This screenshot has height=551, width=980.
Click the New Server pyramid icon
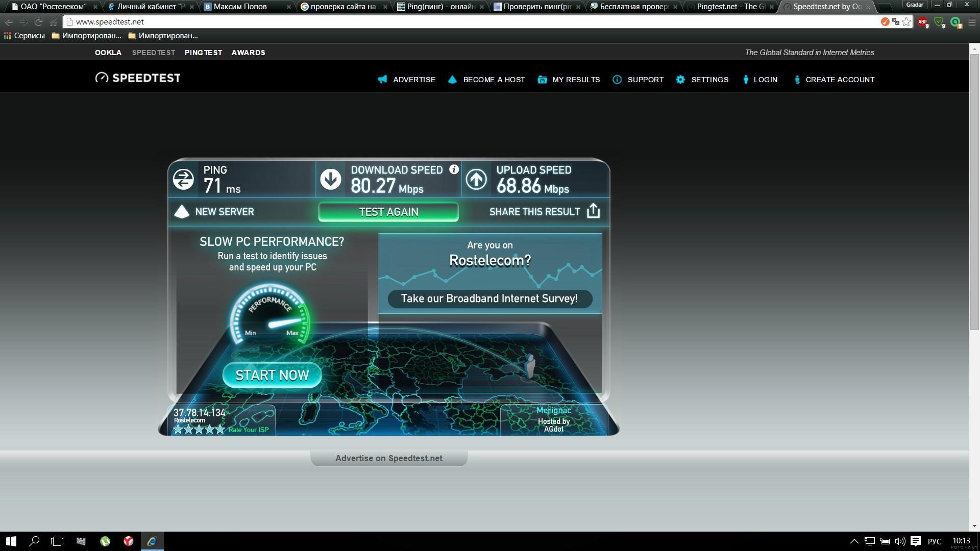(182, 212)
